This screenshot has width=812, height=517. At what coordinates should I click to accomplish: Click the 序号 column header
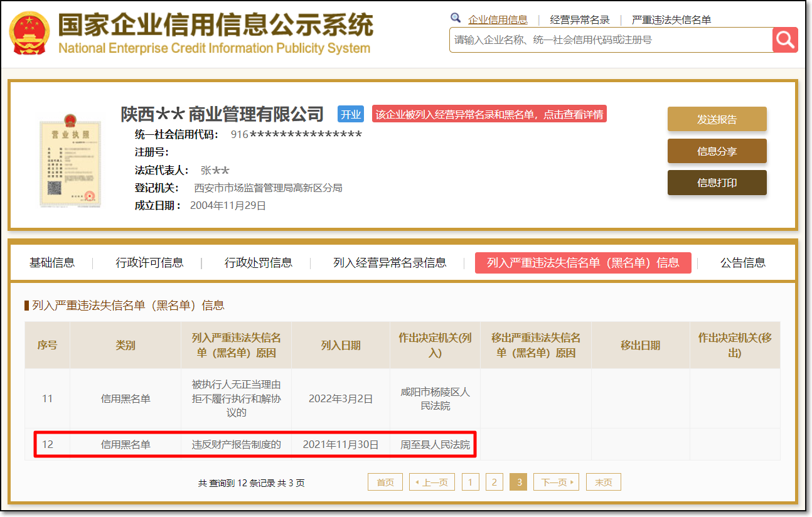(47, 345)
